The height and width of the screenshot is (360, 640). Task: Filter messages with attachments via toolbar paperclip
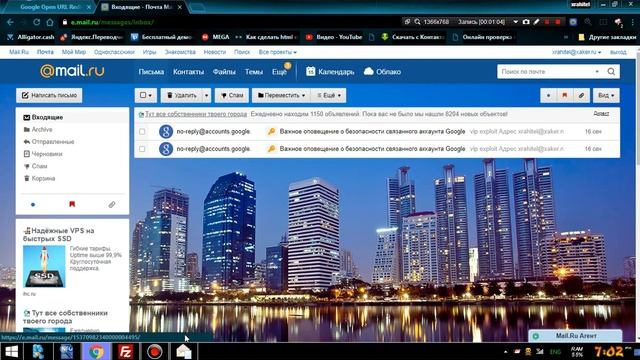click(581, 95)
